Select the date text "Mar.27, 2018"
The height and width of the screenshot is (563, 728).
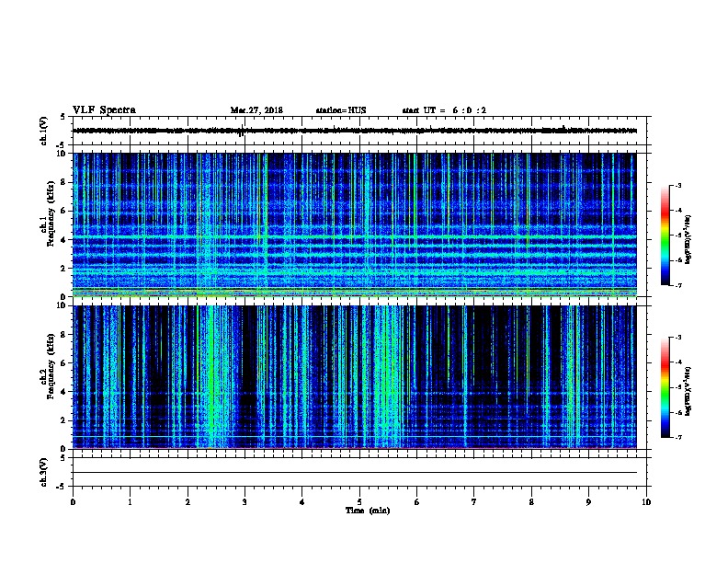[256, 110]
